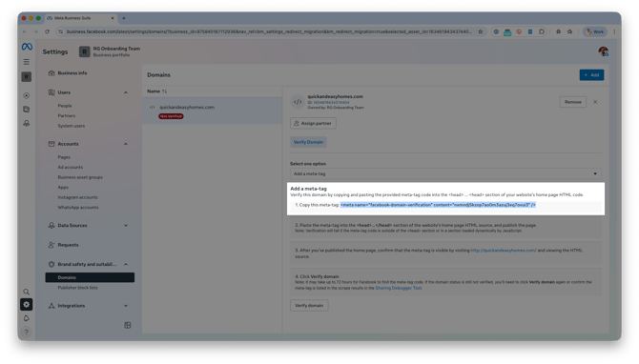Open Instagram accounts settings
The height and width of the screenshot is (364, 639).
coord(78,197)
